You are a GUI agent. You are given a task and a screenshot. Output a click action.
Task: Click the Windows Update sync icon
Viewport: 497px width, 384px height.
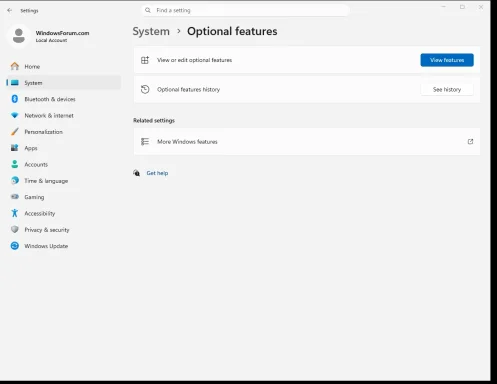click(15, 246)
